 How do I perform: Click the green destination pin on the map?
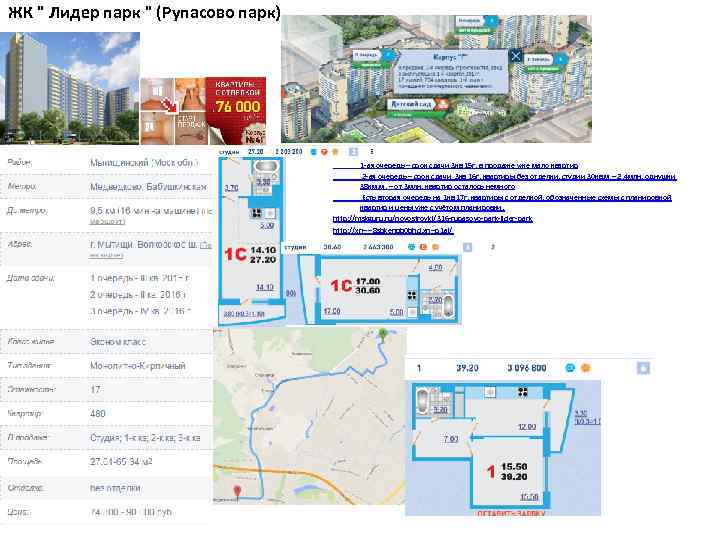(x=382, y=335)
